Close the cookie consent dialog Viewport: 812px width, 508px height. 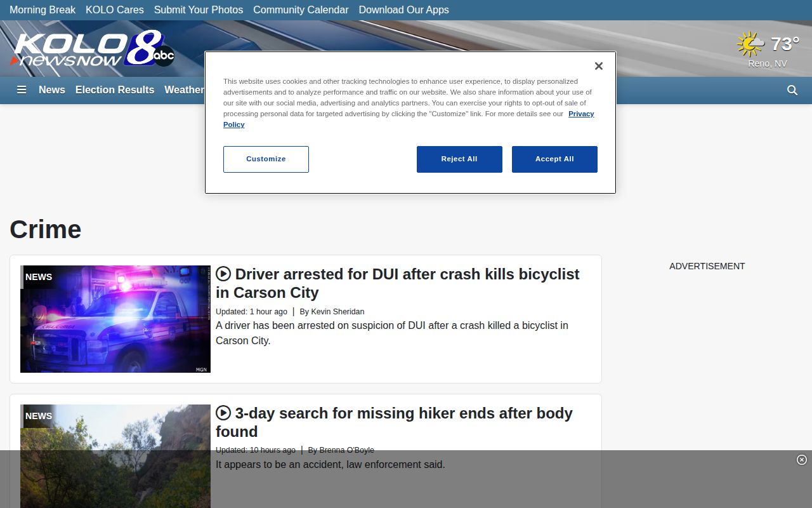598,66
